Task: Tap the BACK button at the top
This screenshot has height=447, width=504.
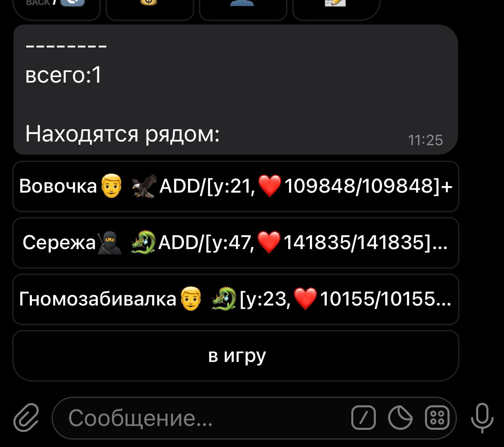Action: pyautogui.click(x=57, y=8)
